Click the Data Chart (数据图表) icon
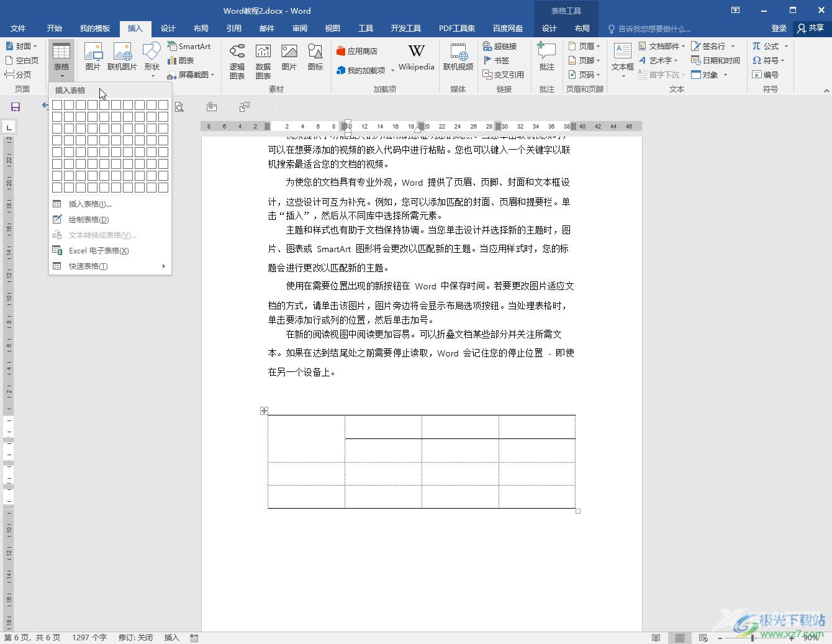 pyautogui.click(x=263, y=61)
